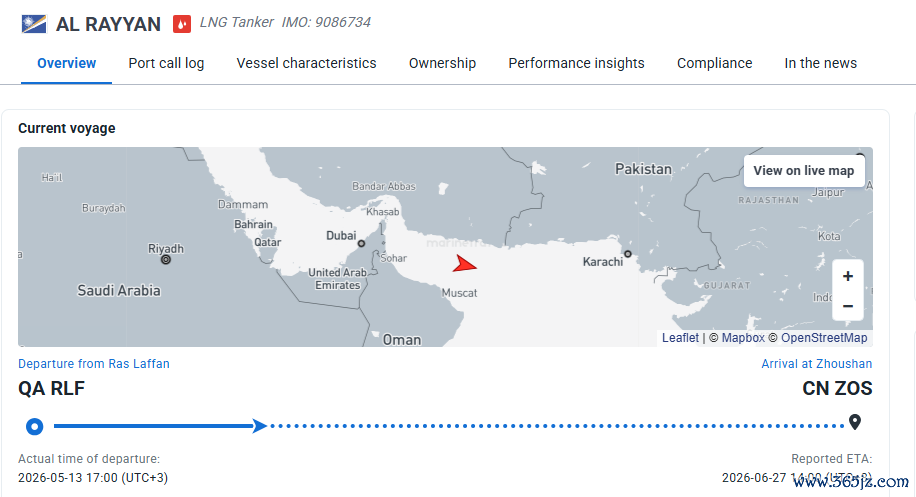
Task: Click the Riyadh city marker on the map
Action: tap(166, 259)
